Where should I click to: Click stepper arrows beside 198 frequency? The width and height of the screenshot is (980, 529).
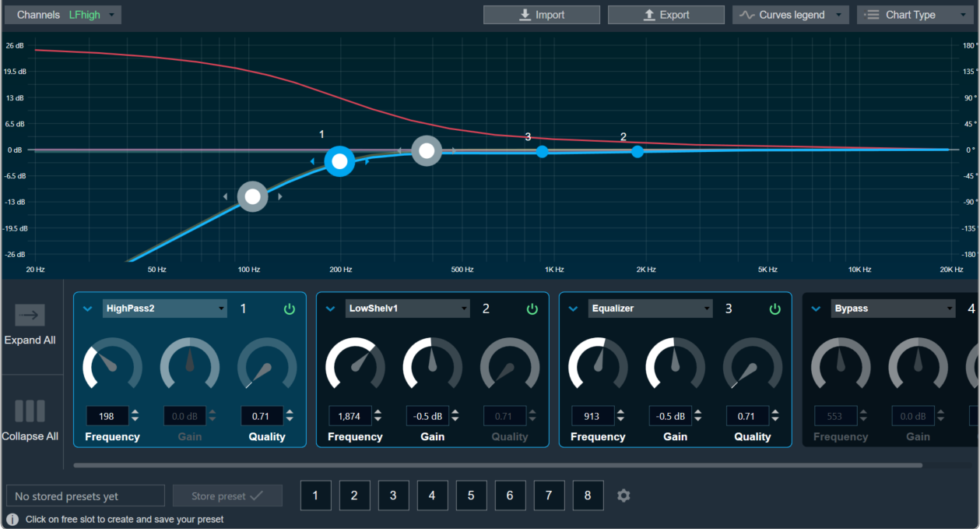135,416
